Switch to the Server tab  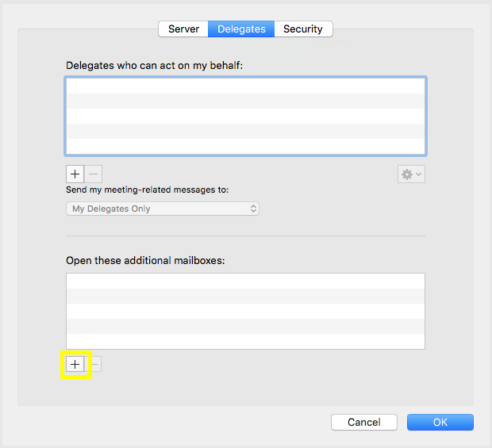(x=183, y=29)
